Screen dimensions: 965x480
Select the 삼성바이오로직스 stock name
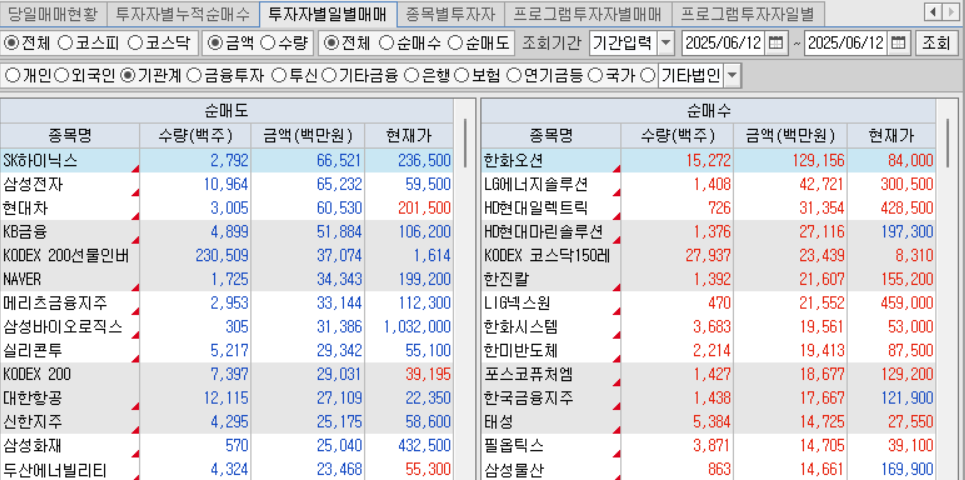(x=63, y=327)
